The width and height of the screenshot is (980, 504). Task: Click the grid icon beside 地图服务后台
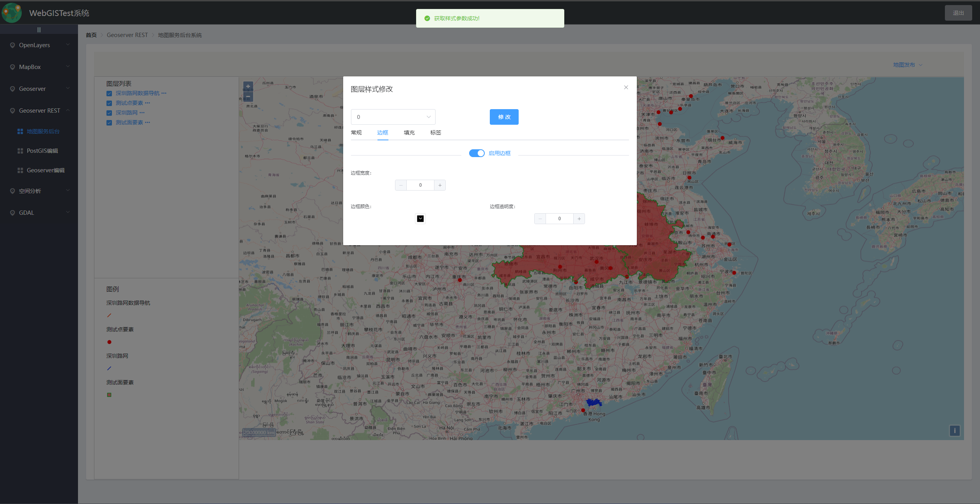(x=20, y=131)
